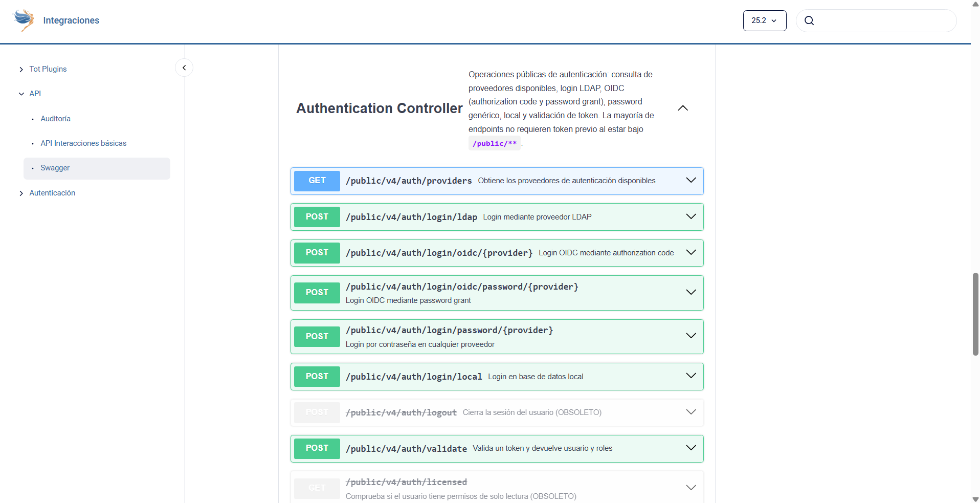Click the Integraciones bird logo
Viewport: 980px width, 503px height.
tap(24, 20)
